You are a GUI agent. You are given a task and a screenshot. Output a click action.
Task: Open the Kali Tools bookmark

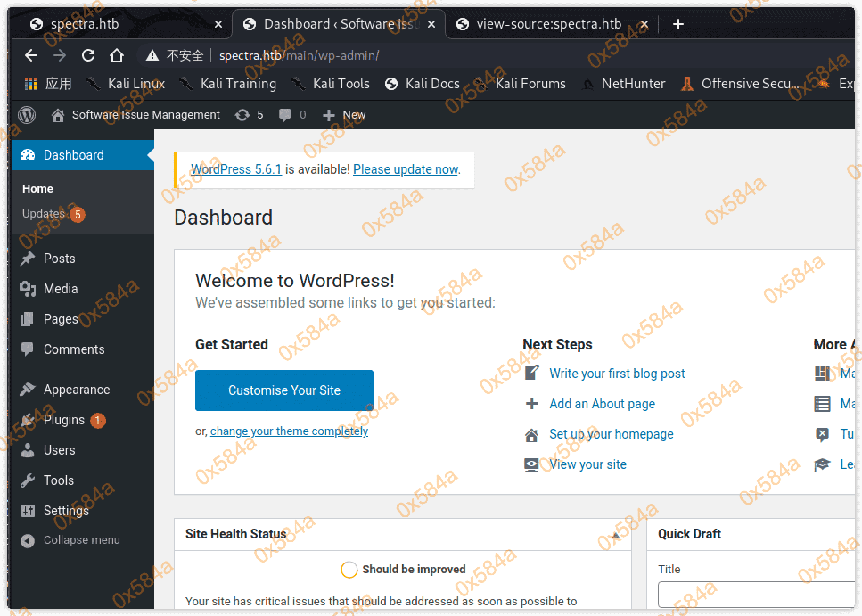tap(341, 84)
